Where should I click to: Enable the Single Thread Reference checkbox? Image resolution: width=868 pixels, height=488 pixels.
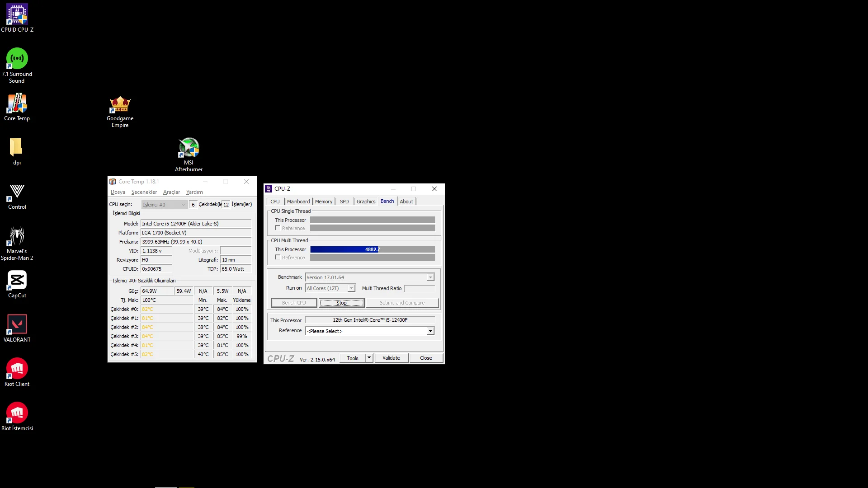[x=278, y=228]
